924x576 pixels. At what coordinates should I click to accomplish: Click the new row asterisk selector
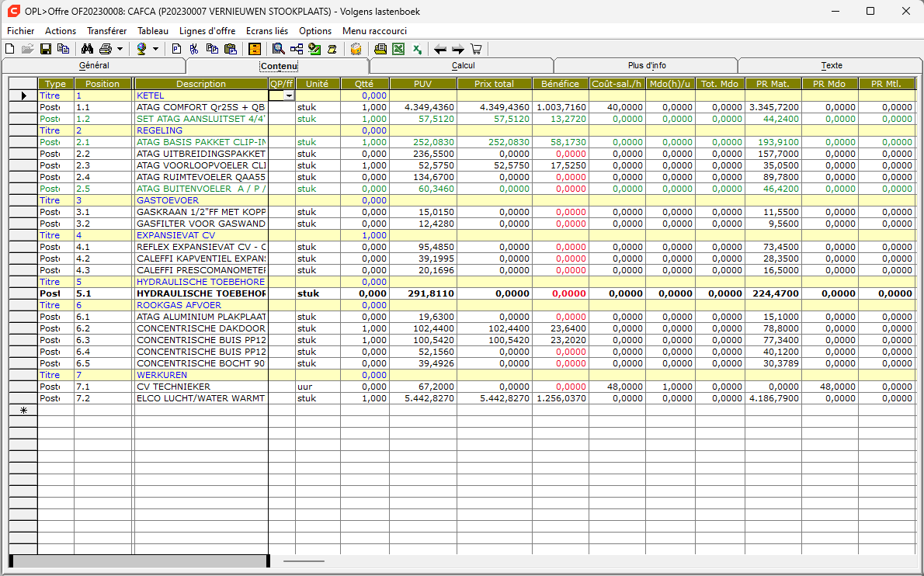coord(23,410)
